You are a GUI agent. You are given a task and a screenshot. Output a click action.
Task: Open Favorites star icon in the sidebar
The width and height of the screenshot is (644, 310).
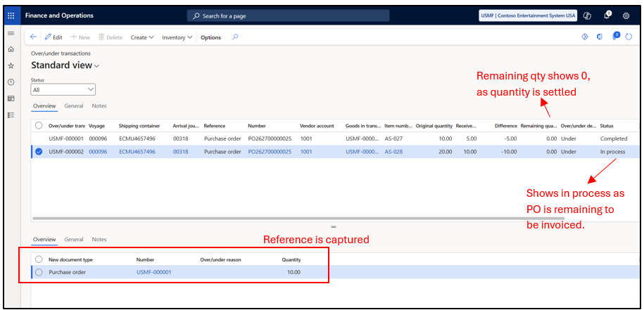click(11, 65)
